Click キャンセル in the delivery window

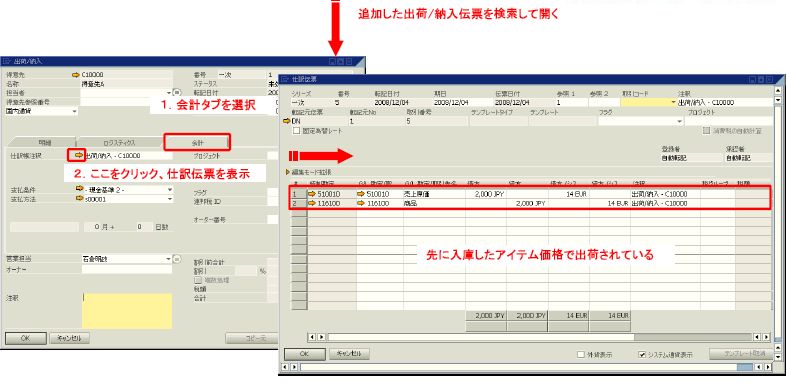[x=69, y=338]
